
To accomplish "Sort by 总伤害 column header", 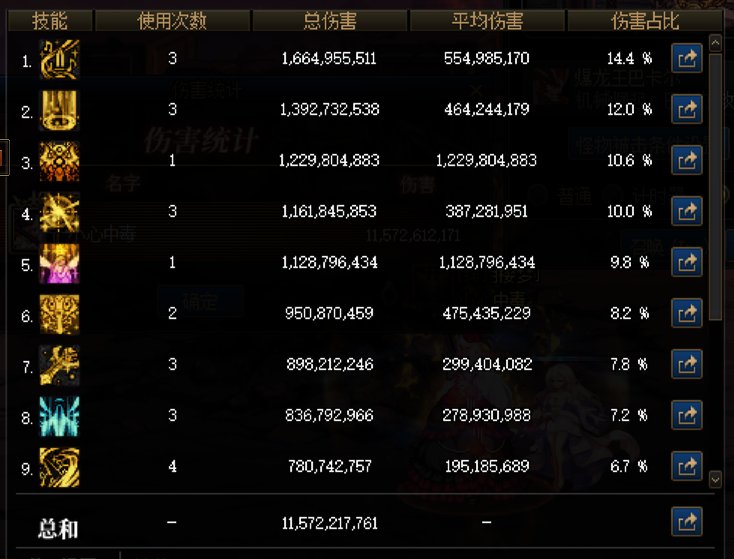I will click(x=330, y=21).
